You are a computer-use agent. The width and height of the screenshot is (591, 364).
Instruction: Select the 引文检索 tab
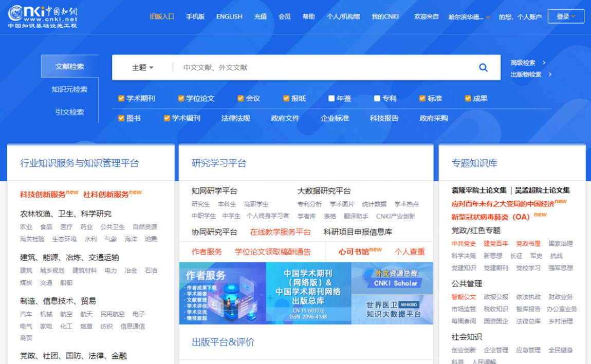69,112
